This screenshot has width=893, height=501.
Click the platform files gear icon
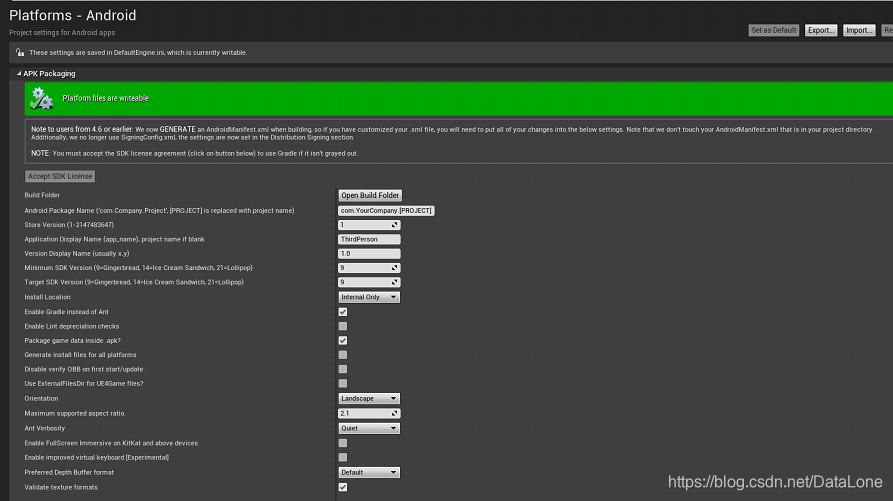click(41, 98)
